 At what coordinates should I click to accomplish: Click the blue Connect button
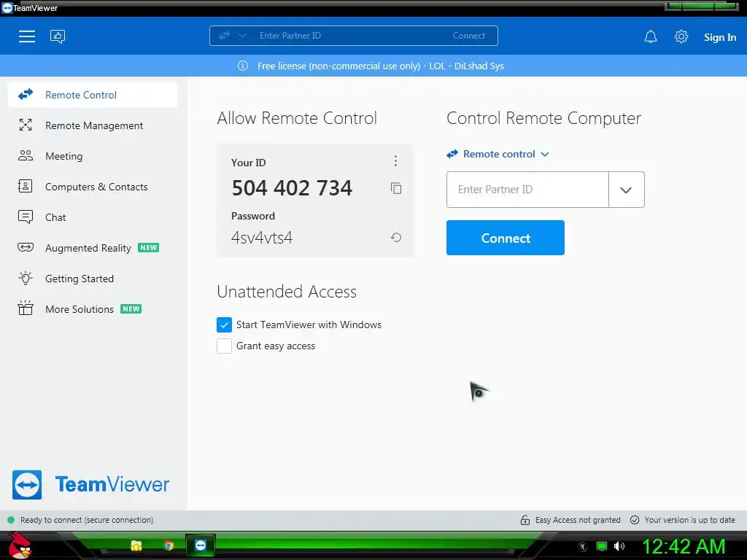point(505,238)
